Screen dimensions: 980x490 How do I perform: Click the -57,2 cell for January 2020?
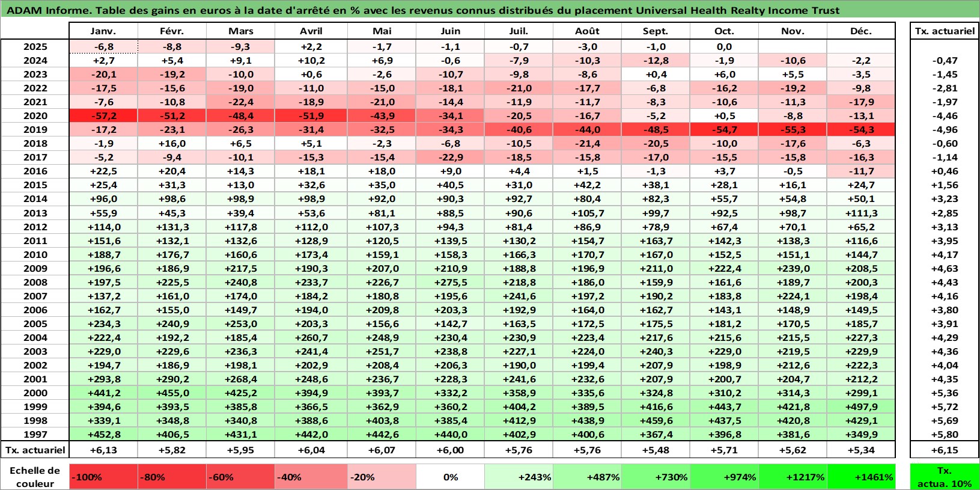coord(104,115)
